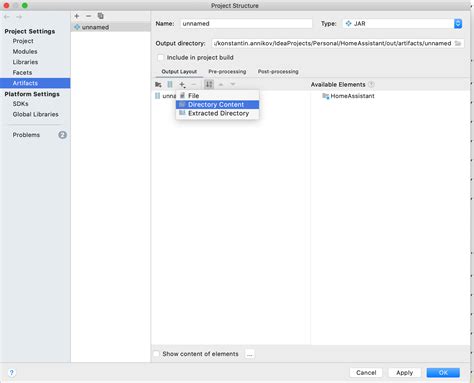This screenshot has height=383, width=474.
Task: Toggle Sort Elements by Names and Types
Action: (209, 85)
